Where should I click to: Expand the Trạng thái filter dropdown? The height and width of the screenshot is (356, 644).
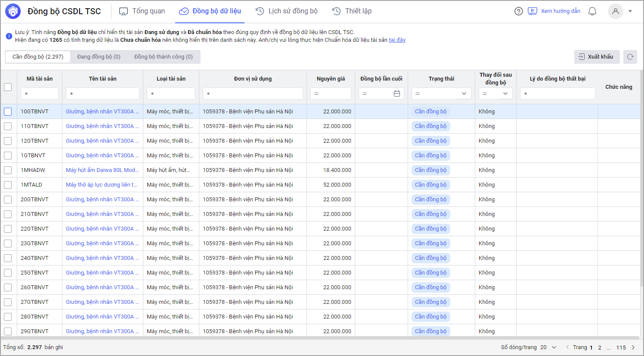point(464,94)
